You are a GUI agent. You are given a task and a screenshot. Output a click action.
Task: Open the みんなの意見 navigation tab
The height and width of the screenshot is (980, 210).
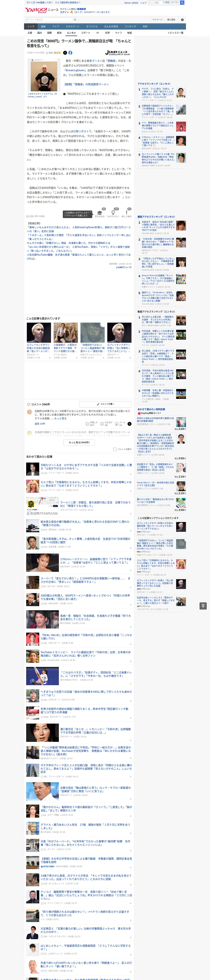[111, 27]
